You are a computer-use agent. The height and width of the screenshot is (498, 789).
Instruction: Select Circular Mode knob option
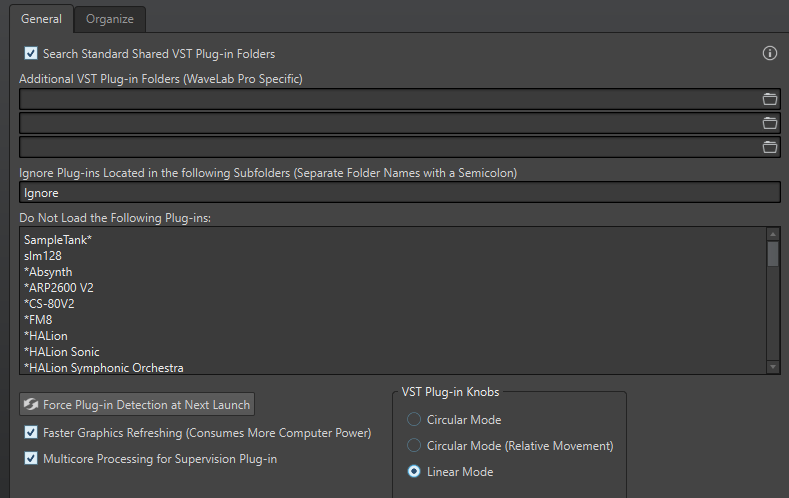414,420
